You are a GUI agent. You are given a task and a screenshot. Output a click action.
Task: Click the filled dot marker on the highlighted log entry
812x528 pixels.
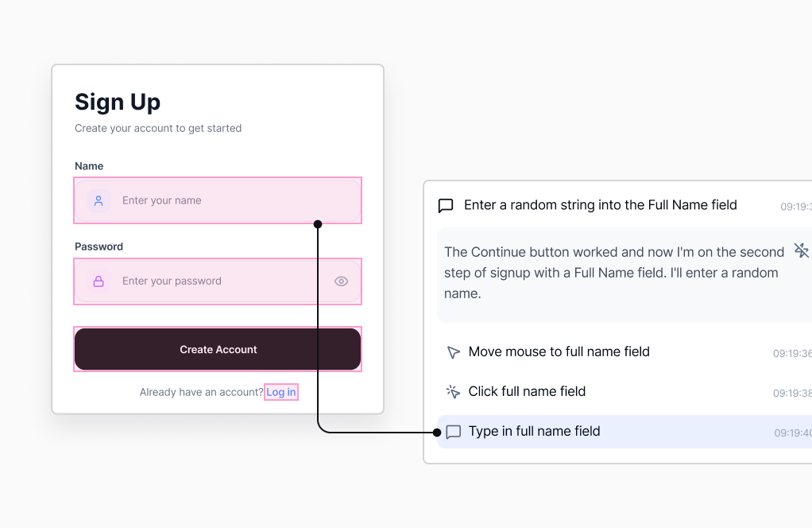[439, 433]
